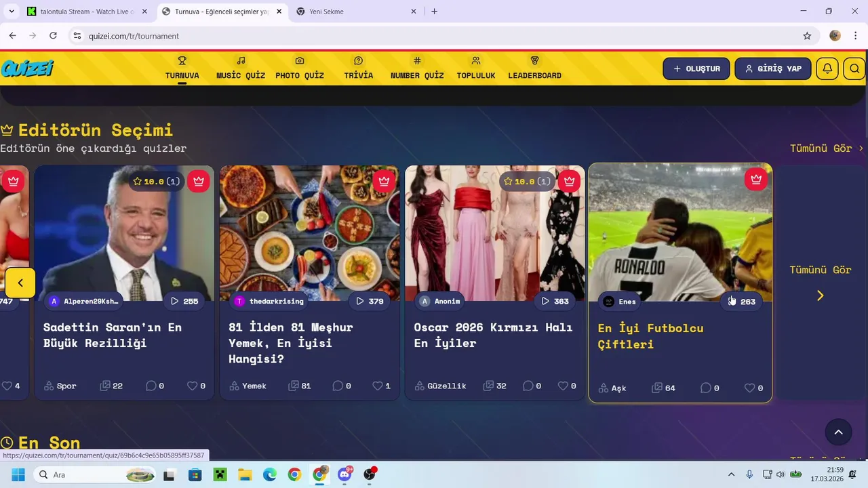868x488 pixels.
Task: Open the Oscar 2026 Kırmızı Halı thumbnail
Action: (495, 233)
